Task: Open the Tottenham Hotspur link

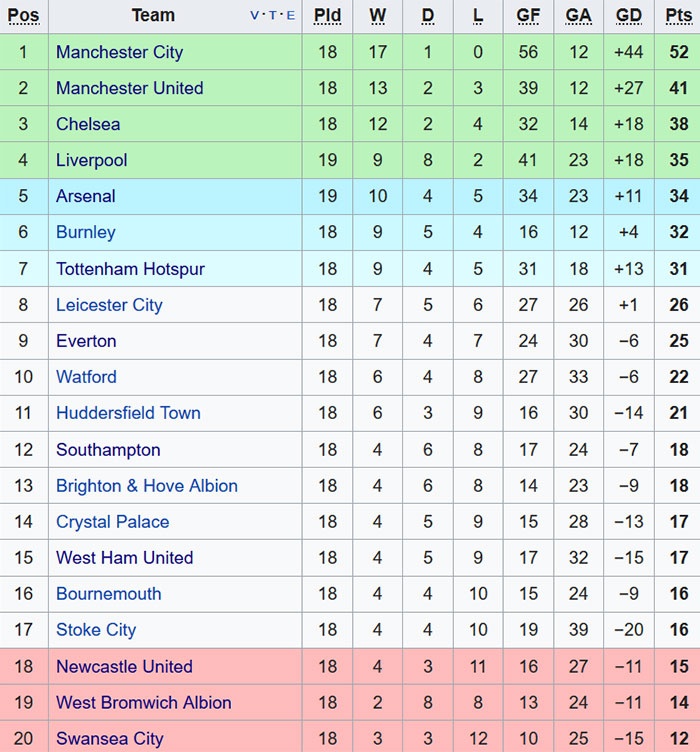Action: (x=130, y=269)
